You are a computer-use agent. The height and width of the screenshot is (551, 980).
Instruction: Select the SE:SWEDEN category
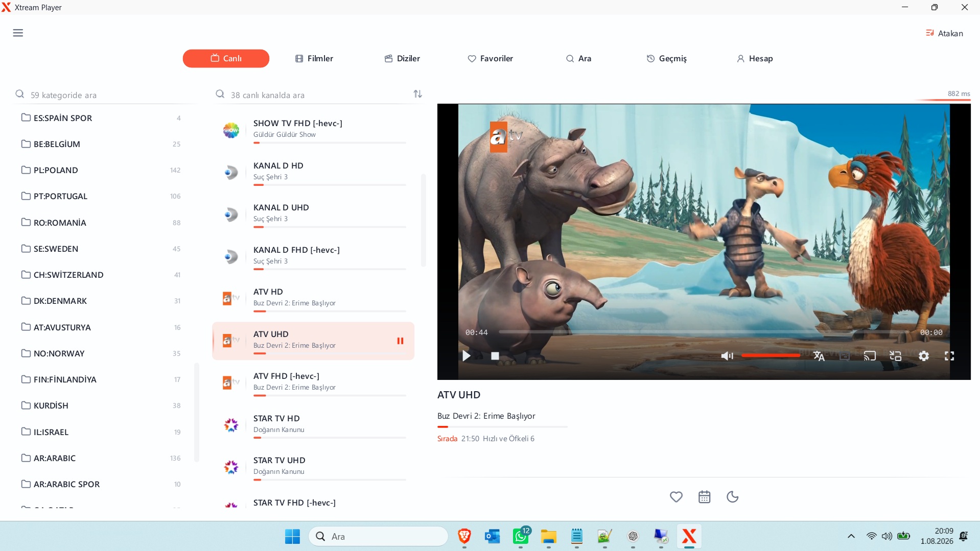[x=101, y=249]
